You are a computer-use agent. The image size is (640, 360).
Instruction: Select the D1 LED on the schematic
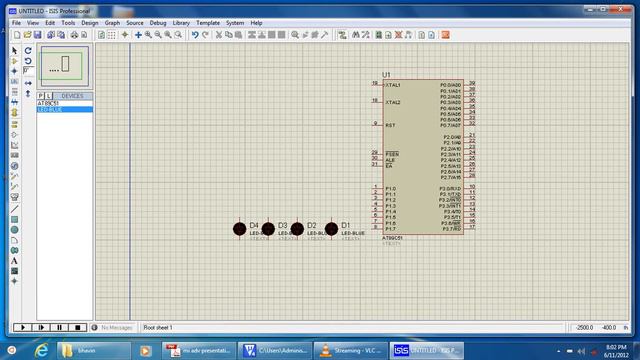331,229
